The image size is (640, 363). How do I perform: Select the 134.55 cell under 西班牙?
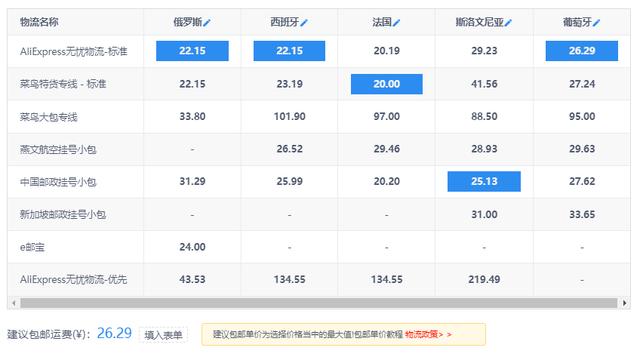point(289,280)
